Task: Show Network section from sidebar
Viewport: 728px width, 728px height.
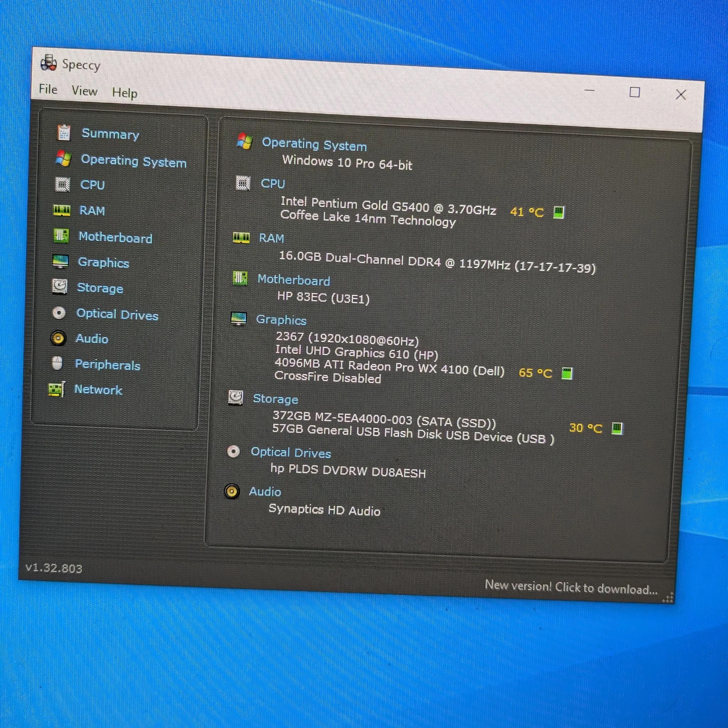Action: (x=98, y=389)
